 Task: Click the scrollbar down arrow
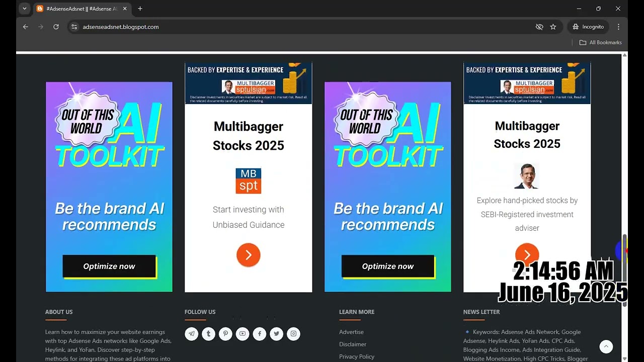point(625,358)
